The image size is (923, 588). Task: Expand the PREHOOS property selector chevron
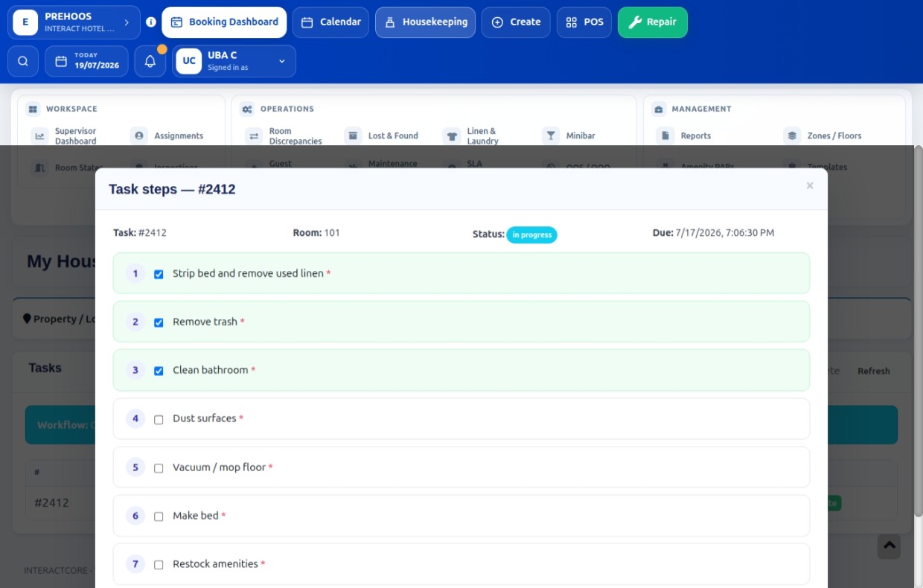coord(127,22)
